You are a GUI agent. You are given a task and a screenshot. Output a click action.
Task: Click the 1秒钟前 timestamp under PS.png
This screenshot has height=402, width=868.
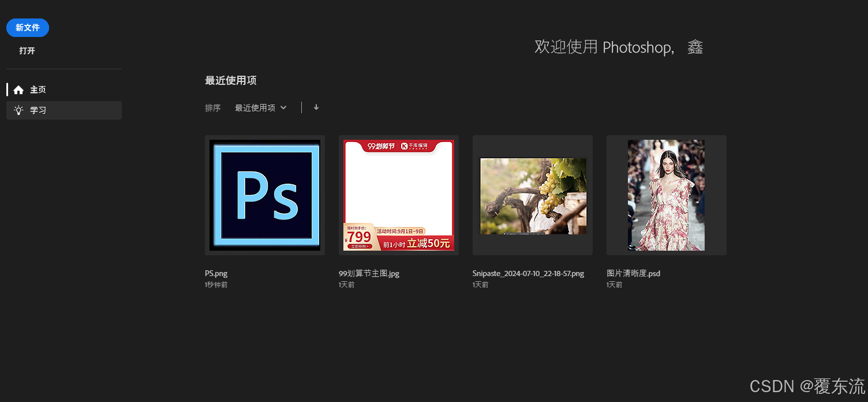coord(216,285)
